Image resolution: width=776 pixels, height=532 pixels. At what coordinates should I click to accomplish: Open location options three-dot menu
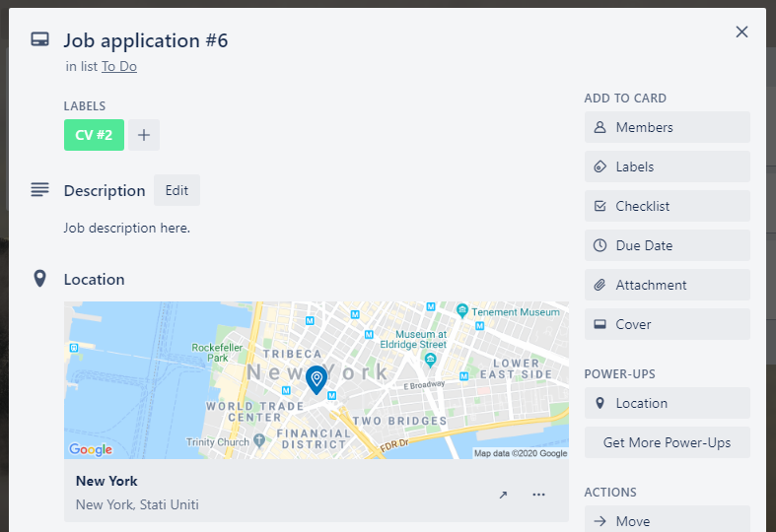point(538,495)
